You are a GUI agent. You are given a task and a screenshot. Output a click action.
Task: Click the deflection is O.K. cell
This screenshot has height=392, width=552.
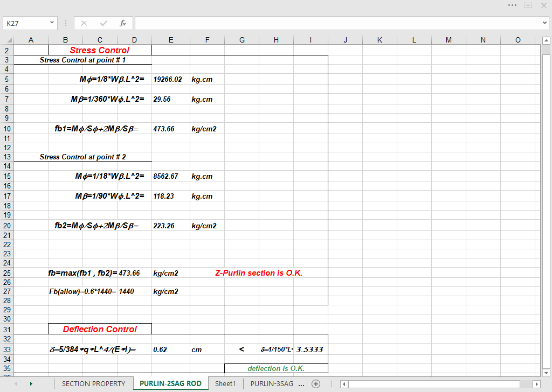276,368
